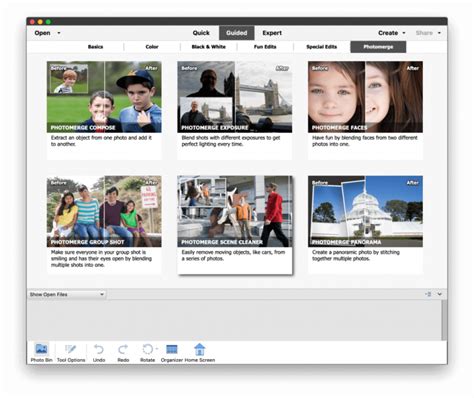Image resolution: width=474 pixels, height=398 pixels.
Task: Expand the Rotate direction arrow
Action: point(157,349)
